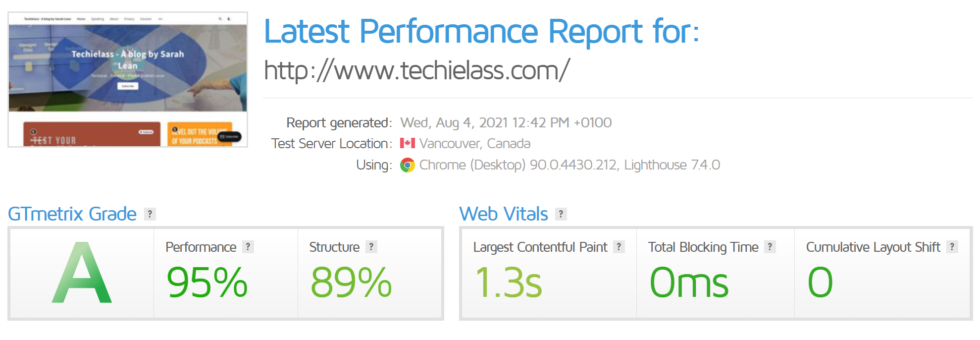
Task: Click the 95% Performance score
Action: (207, 283)
